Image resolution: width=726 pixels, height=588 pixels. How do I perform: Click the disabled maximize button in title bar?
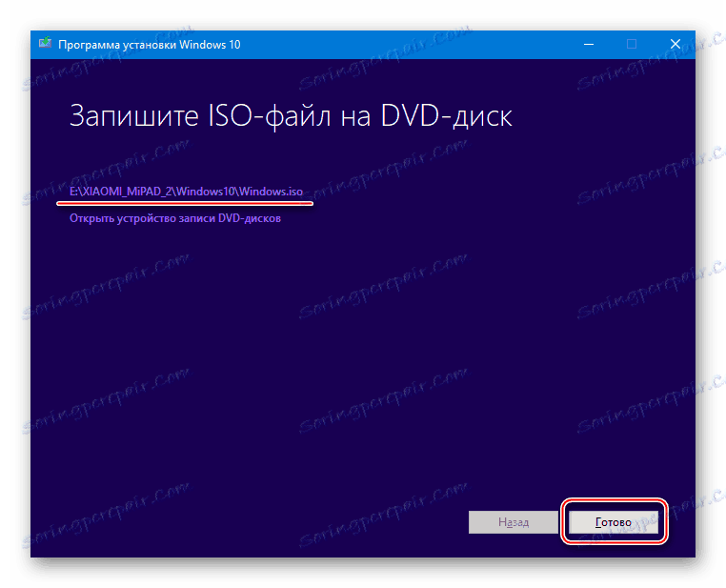click(x=632, y=45)
